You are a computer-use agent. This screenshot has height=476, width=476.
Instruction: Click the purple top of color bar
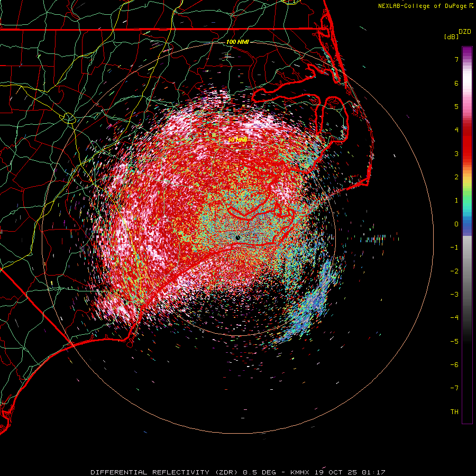pyautogui.click(x=467, y=52)
